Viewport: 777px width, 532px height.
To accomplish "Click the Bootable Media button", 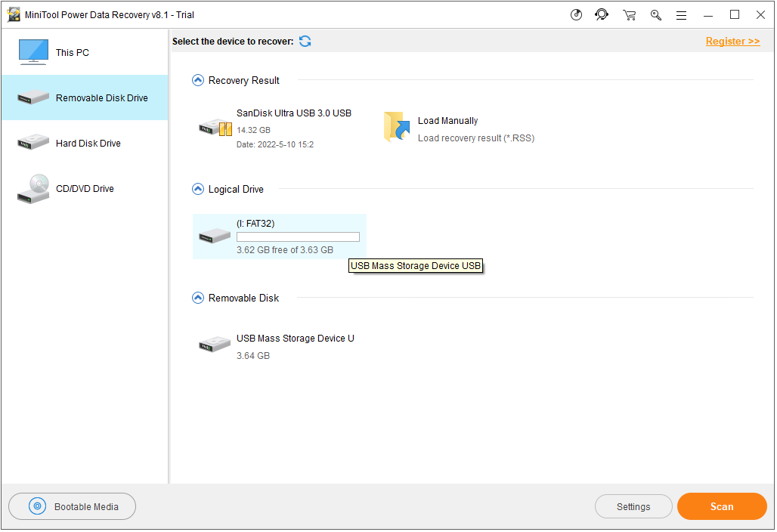I will (x=73, y=507).
